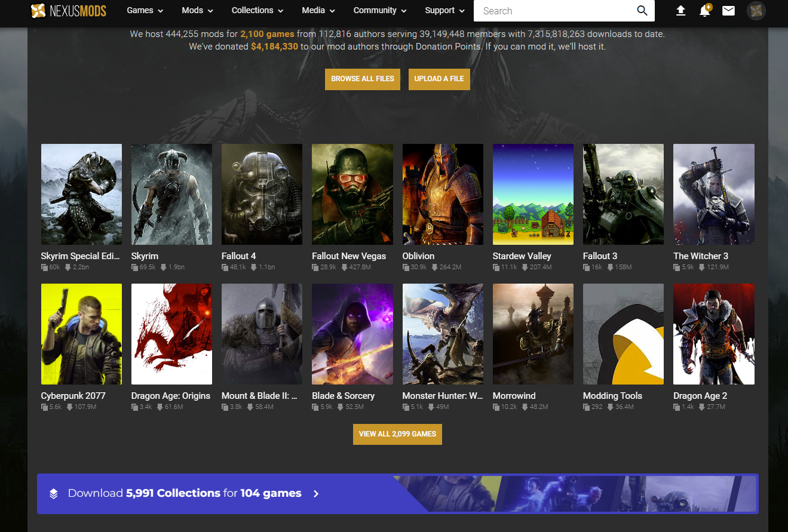The image size is (788, 532).
Task: Click View All 2,099 Games button
Action: (397, 434)
